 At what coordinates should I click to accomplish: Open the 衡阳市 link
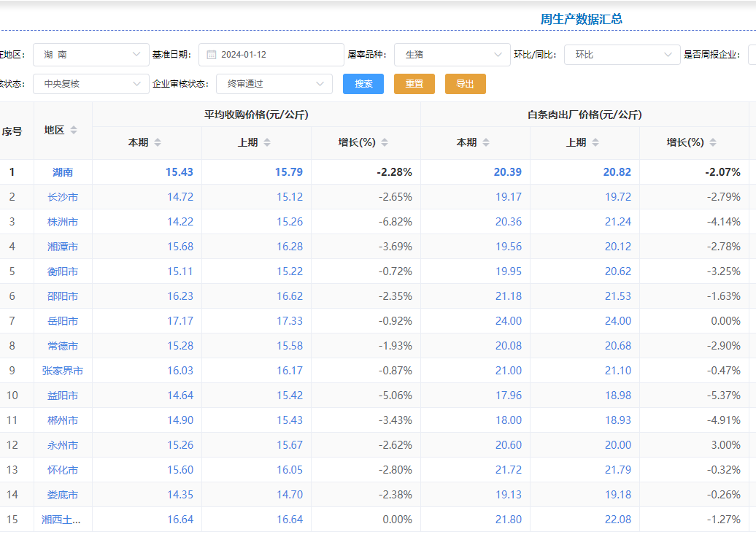[x=63, y=271]
